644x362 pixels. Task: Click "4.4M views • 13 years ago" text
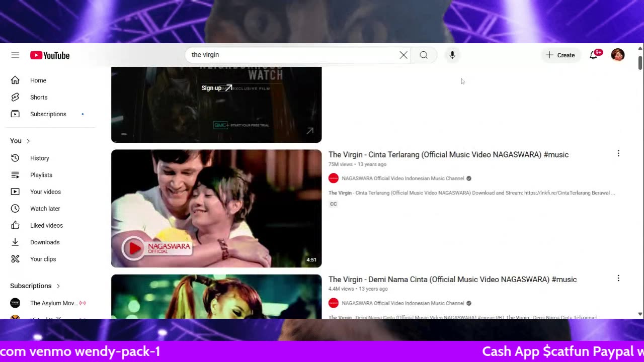[358, 289]
